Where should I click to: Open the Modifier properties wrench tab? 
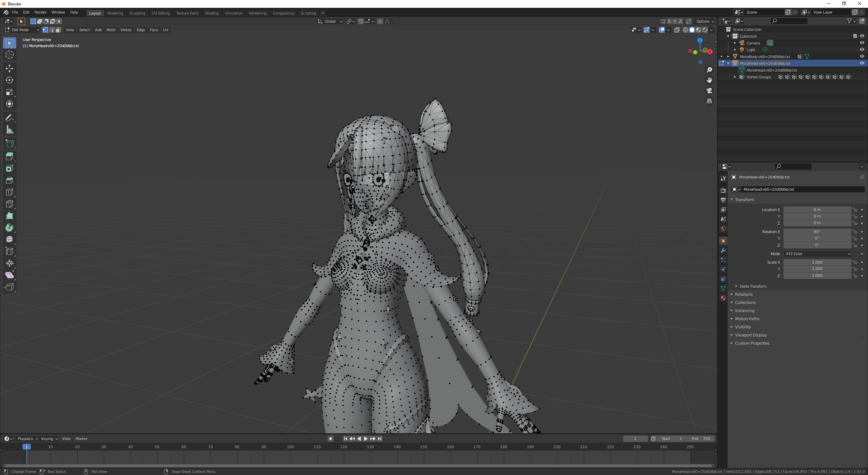(x=723, y=250)
